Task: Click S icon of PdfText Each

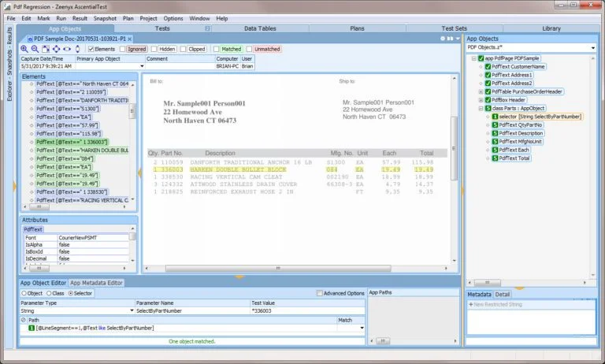Action: coord(495,150)
